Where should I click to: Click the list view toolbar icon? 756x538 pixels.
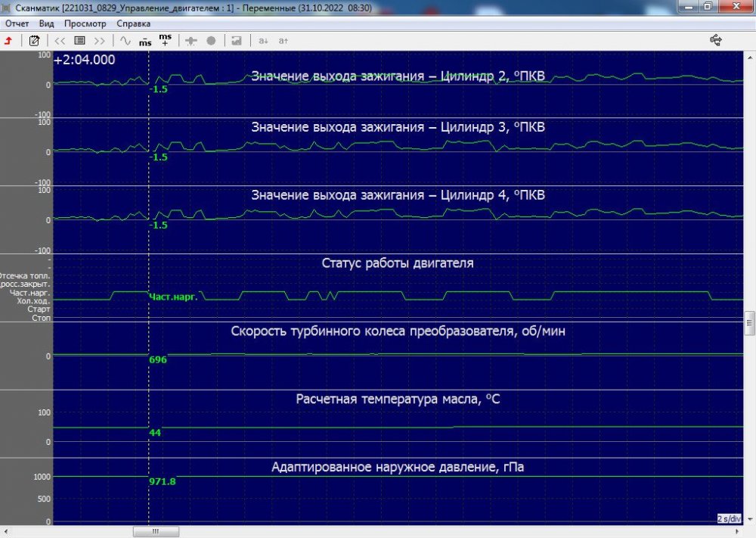coord(79,40)
